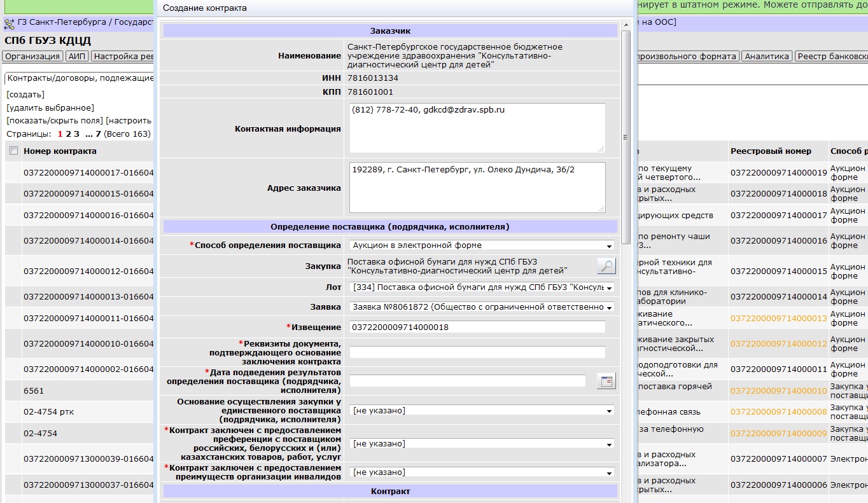The height and width of the screenshot is (503, 868).
Task: Click the [создать] link
Action: [25, 94]
